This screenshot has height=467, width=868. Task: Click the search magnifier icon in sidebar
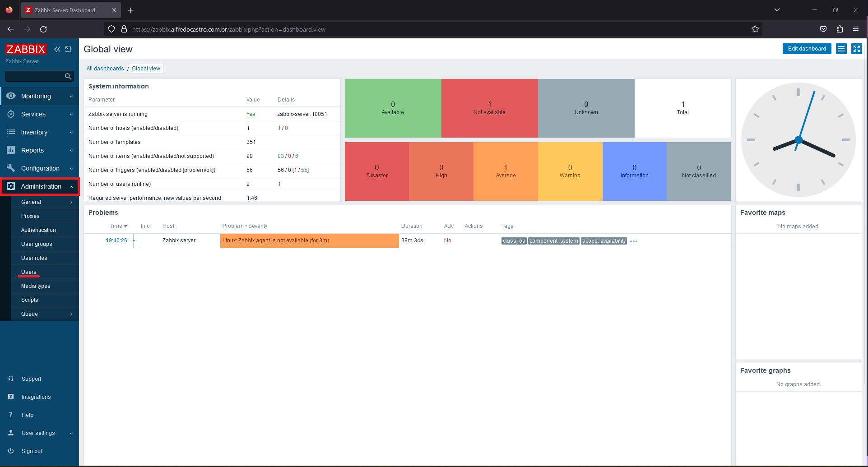(x=68, y=76)
